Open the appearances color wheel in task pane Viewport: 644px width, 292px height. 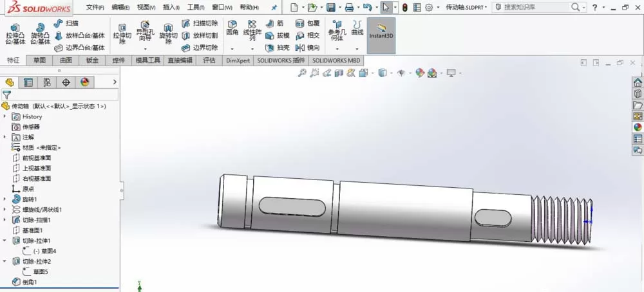click(638, 127)
